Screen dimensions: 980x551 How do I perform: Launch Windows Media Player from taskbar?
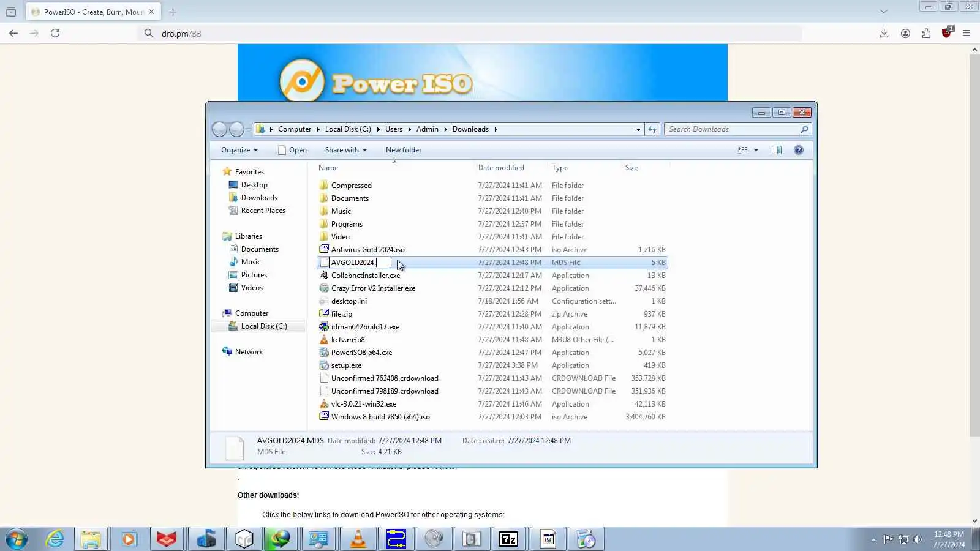pos(129,539)
